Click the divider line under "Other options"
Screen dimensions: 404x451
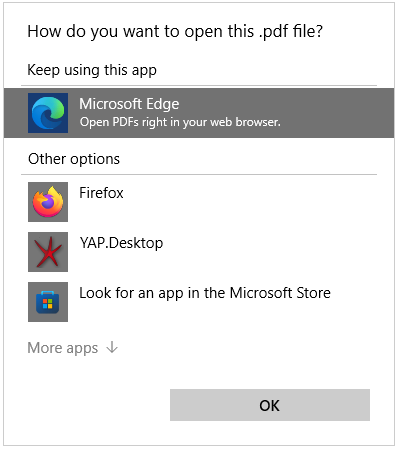(199, 174)
